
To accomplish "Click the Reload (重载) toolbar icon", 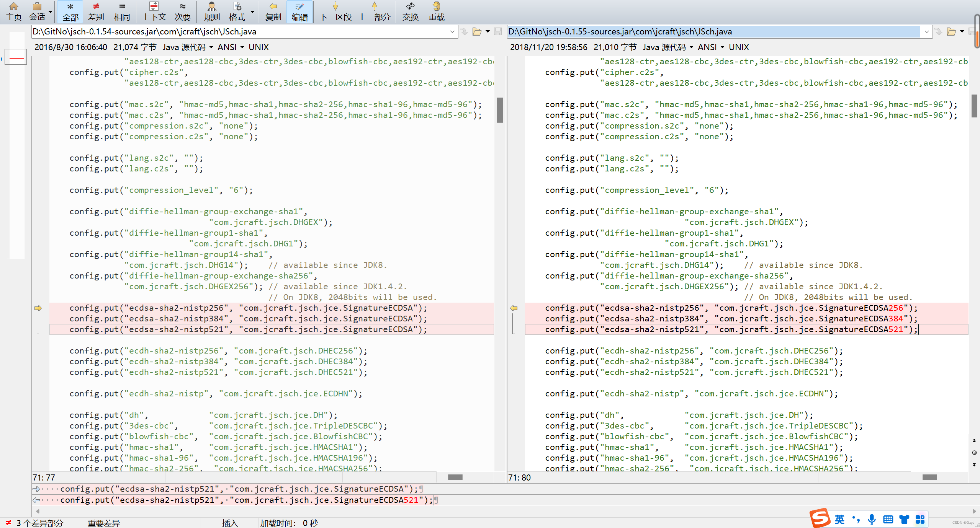I will pyautogui.click(x=436, y=11).
